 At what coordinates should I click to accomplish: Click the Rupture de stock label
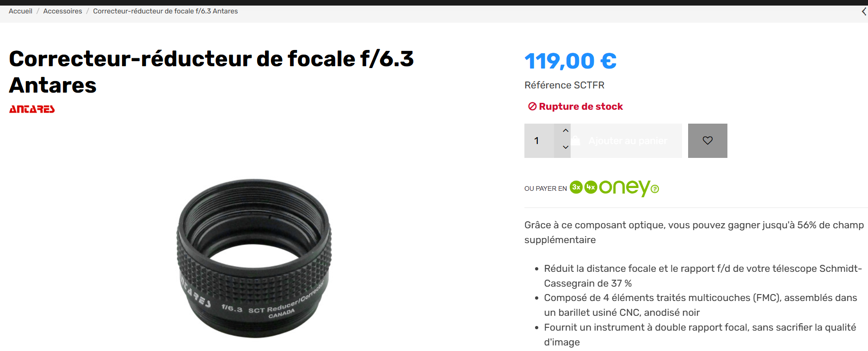coord(581,107)
